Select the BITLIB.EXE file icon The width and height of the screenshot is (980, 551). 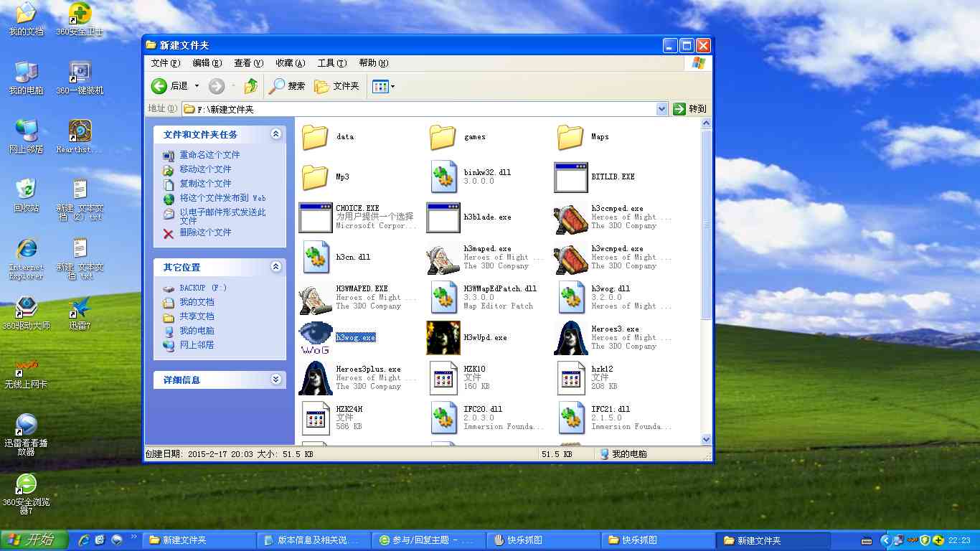[x=571, y=177]
